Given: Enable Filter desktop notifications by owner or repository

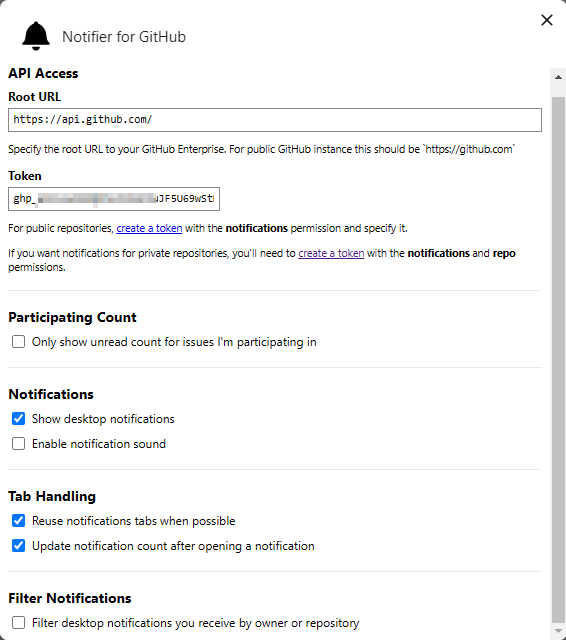Looking at the screenshot, I should pyautogui.click(x=18, y=623).
